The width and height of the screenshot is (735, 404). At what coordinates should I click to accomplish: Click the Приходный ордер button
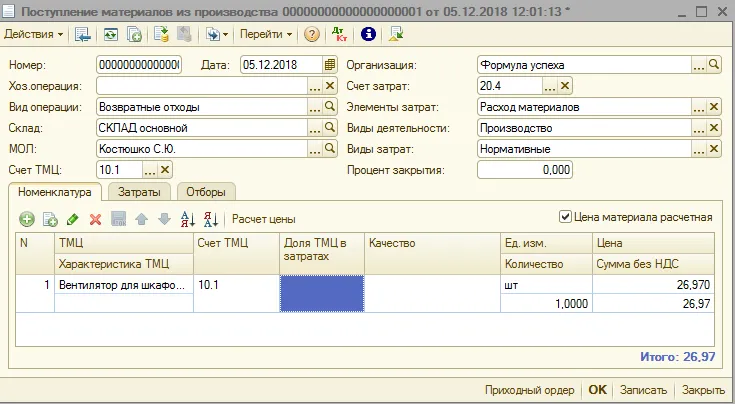[x=529, y=390]
